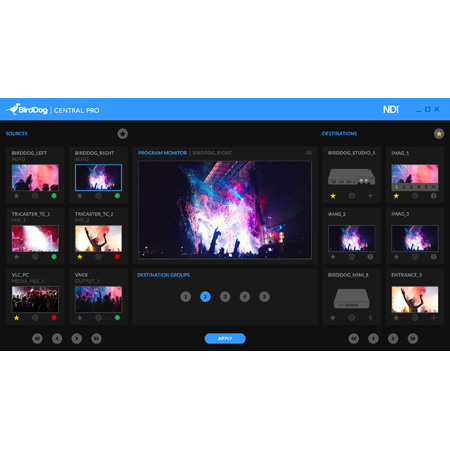
Task: Open settings gear for BIRDDOG_LEFT source
Action: [x=35, y=196]
